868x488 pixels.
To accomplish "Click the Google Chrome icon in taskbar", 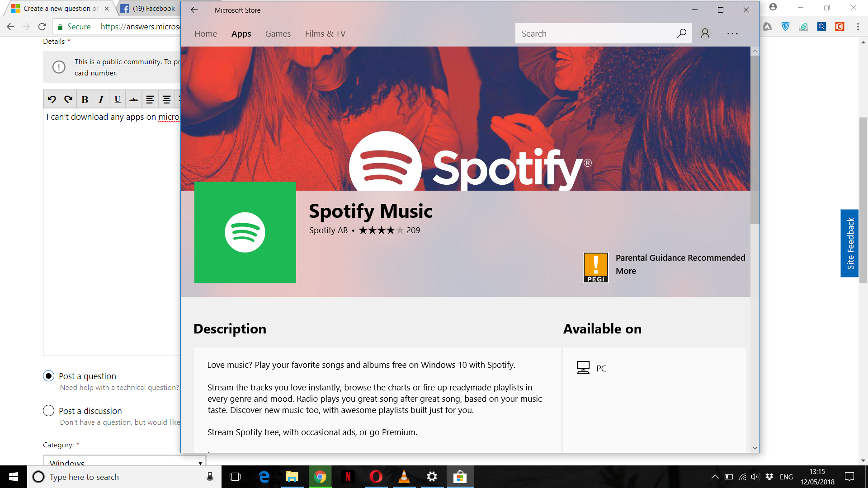I will click(320, 477).
